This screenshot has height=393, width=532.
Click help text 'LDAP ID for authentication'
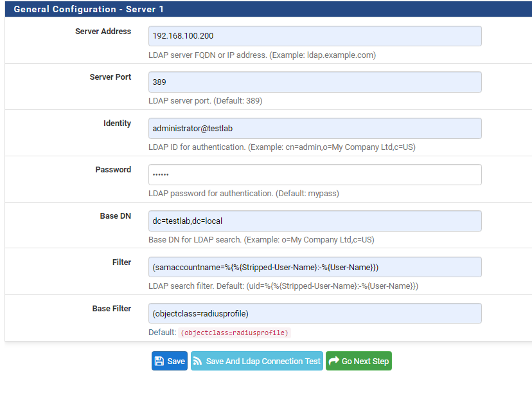(x=282, y=147)
